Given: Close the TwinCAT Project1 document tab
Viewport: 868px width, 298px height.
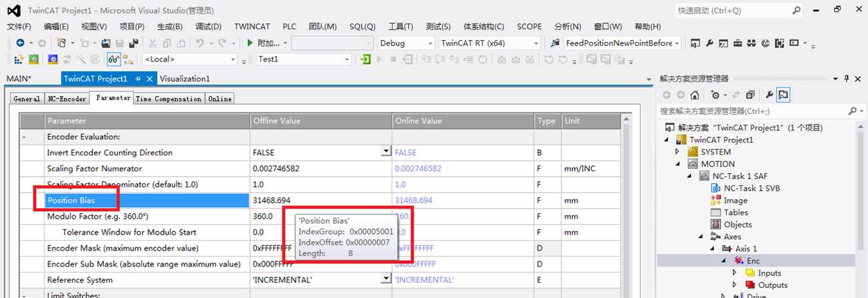Looking at the screenshot, I should 149,79.
